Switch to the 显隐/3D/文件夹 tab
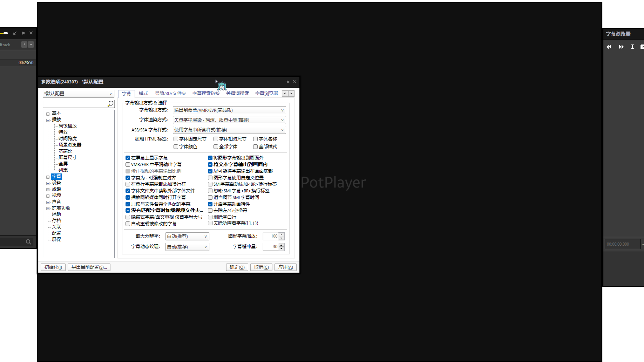The image size is (644, 362). click(170, 93)
